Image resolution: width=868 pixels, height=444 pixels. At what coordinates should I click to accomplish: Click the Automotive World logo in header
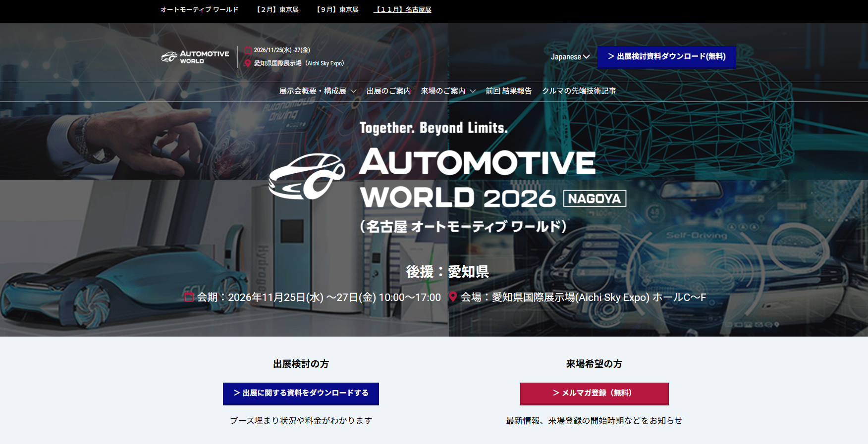coord(195,57)
